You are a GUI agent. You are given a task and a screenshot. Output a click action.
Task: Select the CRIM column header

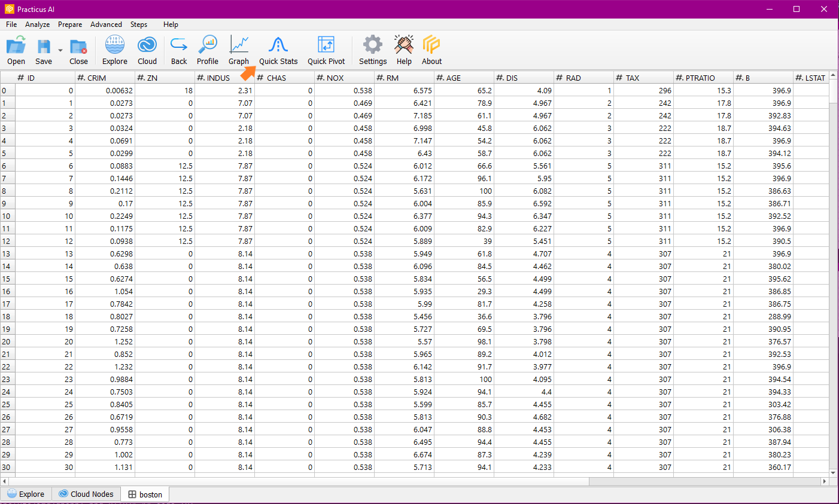pyautogui.click(x=104, y=77)
